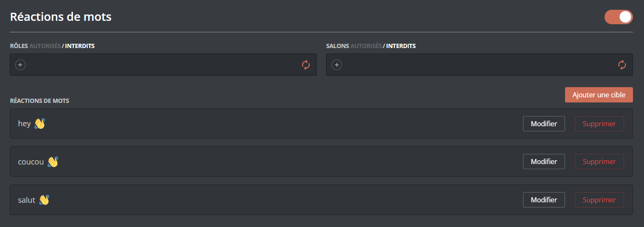Switch salons mode to Autorisés
Viewport: 644px width, 227px height.
[366, 46]
